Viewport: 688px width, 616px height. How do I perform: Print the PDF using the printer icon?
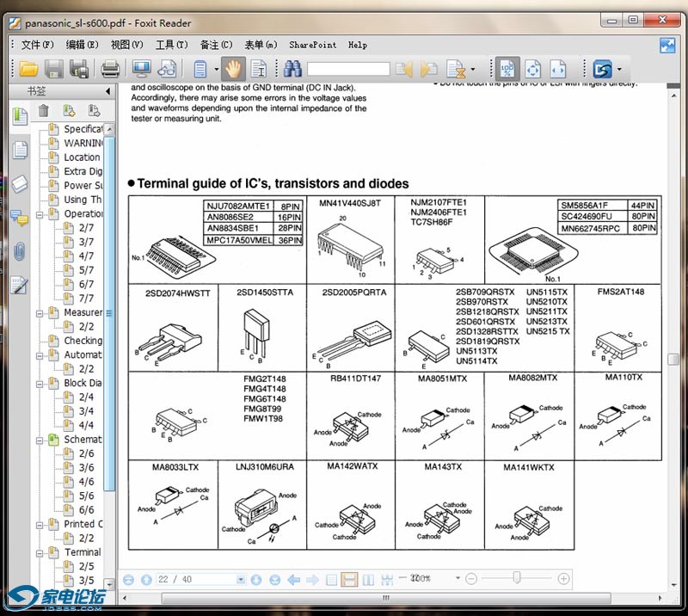point(110,69)
